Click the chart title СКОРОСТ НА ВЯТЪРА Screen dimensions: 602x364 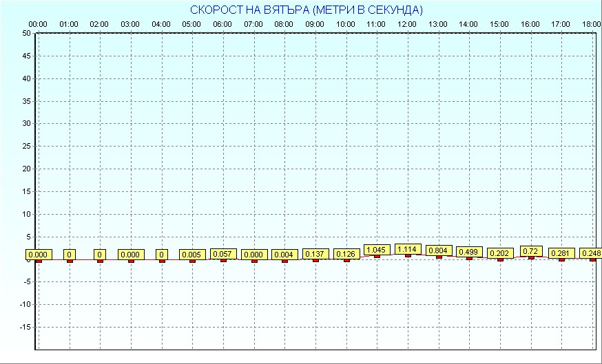click(x=307, y=10)
